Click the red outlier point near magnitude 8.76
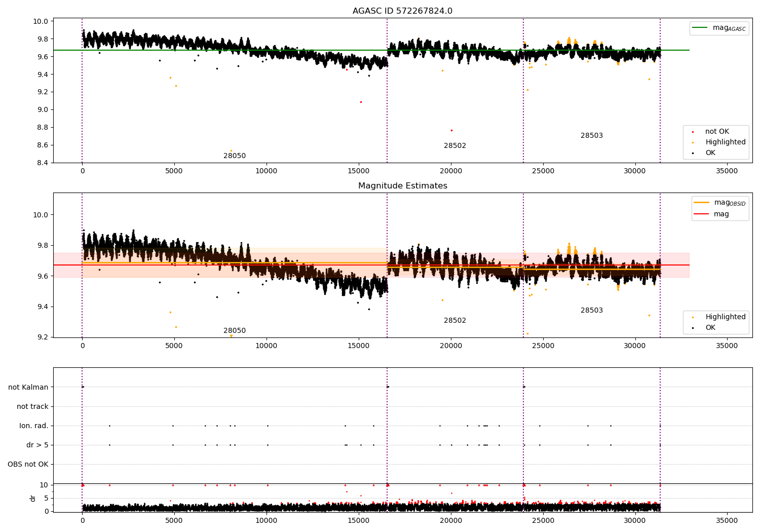This screenshot has width=760, height=532. click(x=451, y=130)
